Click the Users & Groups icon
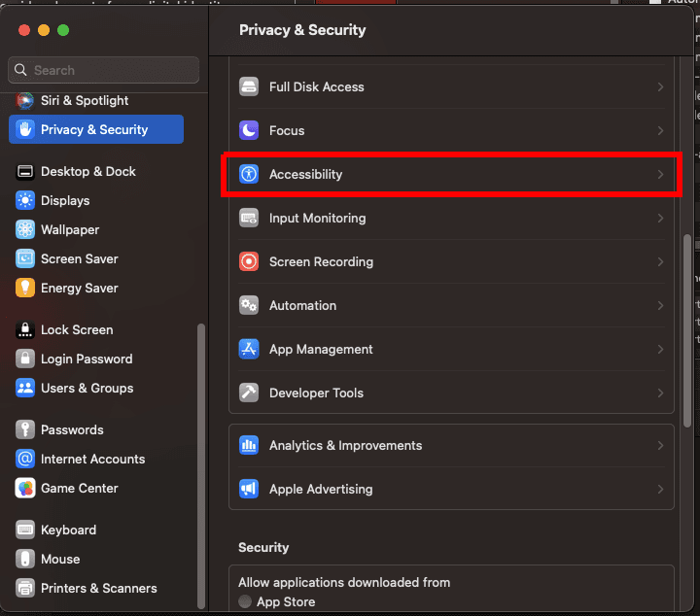 pyautogui.click(x=25, y=388)
